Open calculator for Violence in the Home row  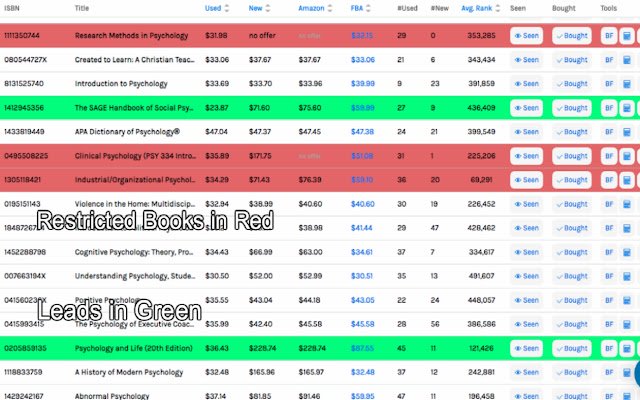[x=627, y=204]
